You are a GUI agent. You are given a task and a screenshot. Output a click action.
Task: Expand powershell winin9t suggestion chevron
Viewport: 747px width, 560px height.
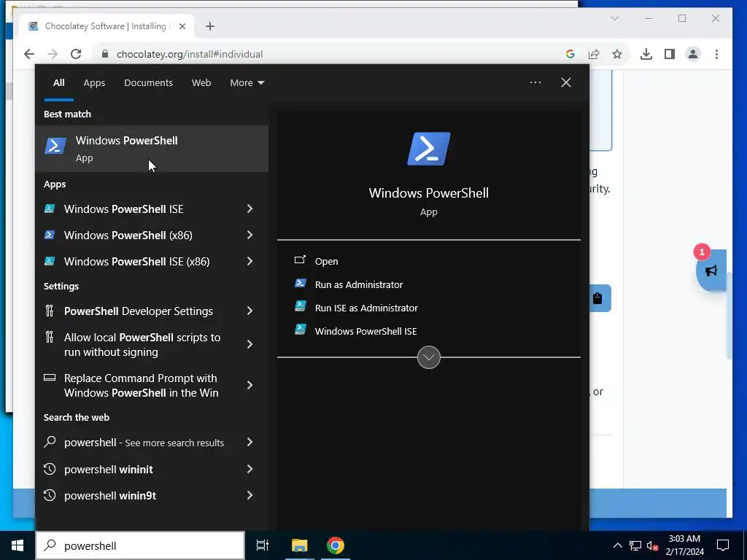pos(249,496)
